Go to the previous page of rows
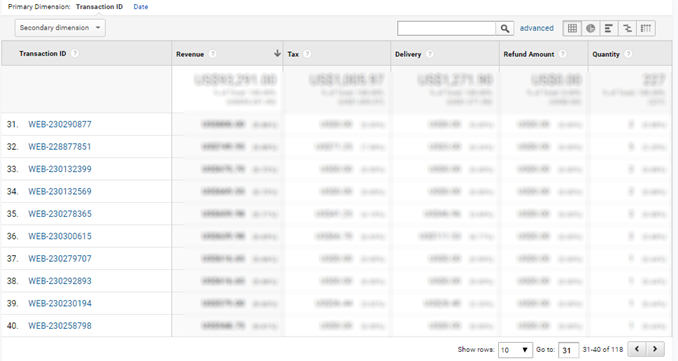678x361 pixels. coord(637,349)
